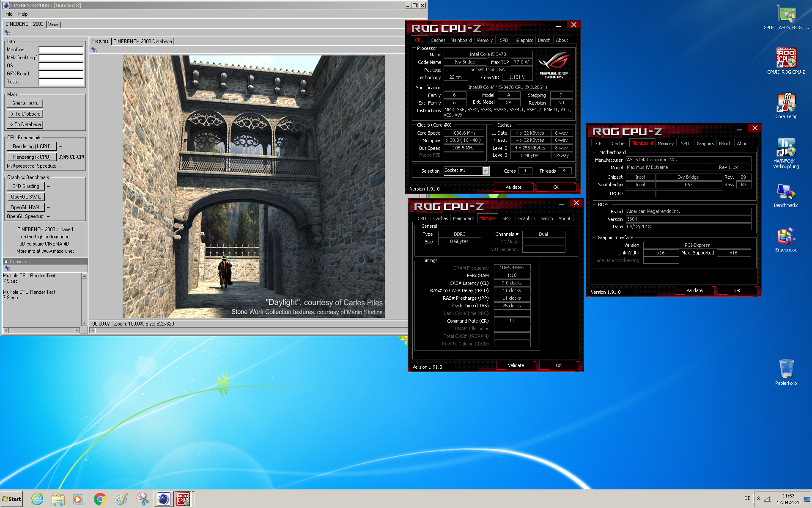
Task: Open SPD tab in Memory CPU-Z window
Action: (506, 218)
